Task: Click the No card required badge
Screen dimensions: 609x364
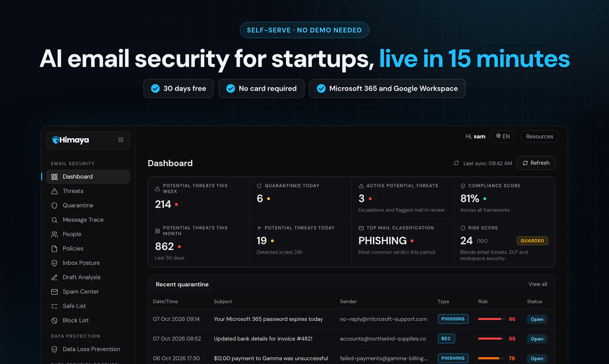Action: pyautogui.click(x=261, y=89)
